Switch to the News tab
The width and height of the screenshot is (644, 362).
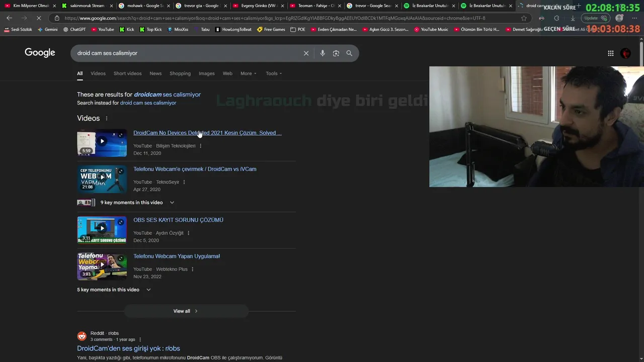point(155,73)
